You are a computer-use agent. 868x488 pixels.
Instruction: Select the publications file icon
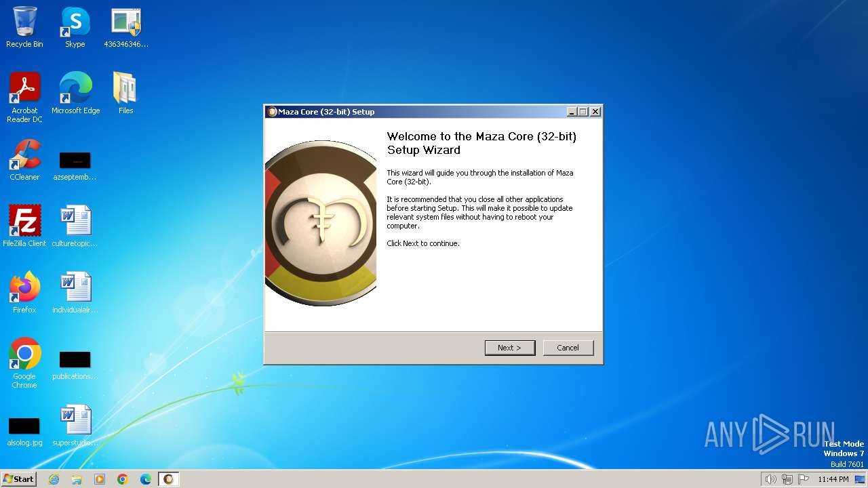tap(75, 365)
